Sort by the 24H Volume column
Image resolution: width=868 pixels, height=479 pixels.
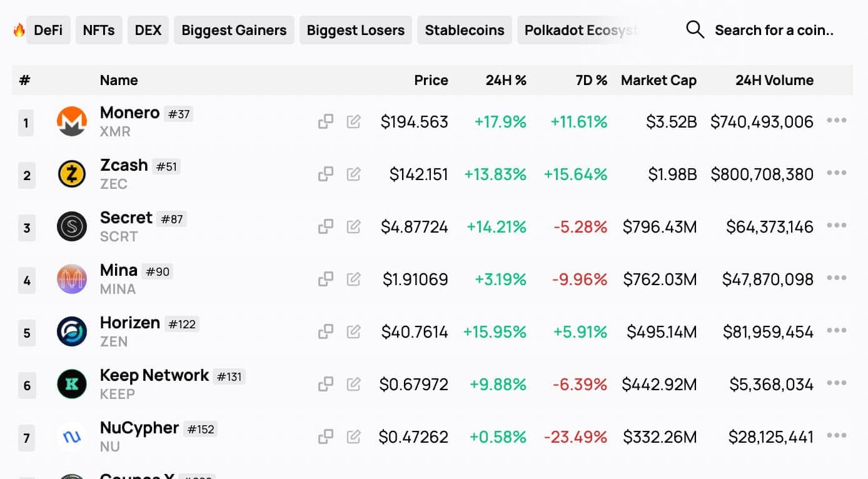point(774,80)
